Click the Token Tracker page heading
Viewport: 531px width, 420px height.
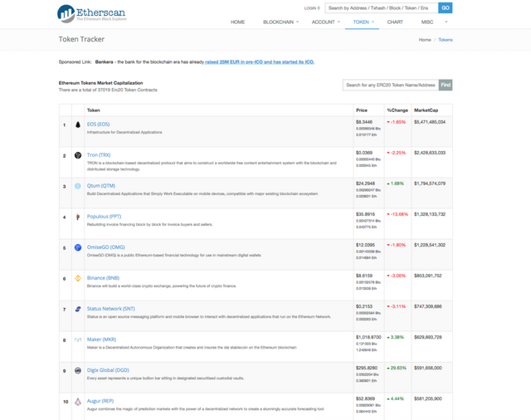tap(81, 39)
